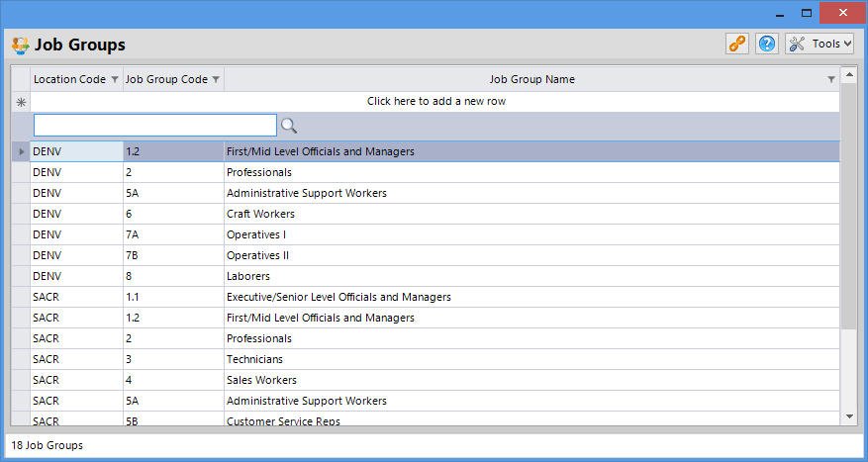The height and width of the screenshot is (462, 868).
Task: Minimize the Job Groups window
Action: (x=780, y=14)
